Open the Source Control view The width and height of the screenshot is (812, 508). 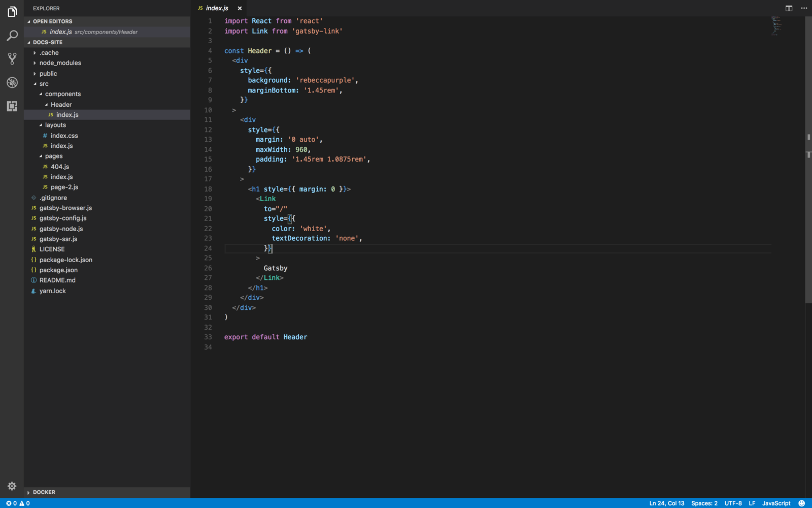click(12, 59)
